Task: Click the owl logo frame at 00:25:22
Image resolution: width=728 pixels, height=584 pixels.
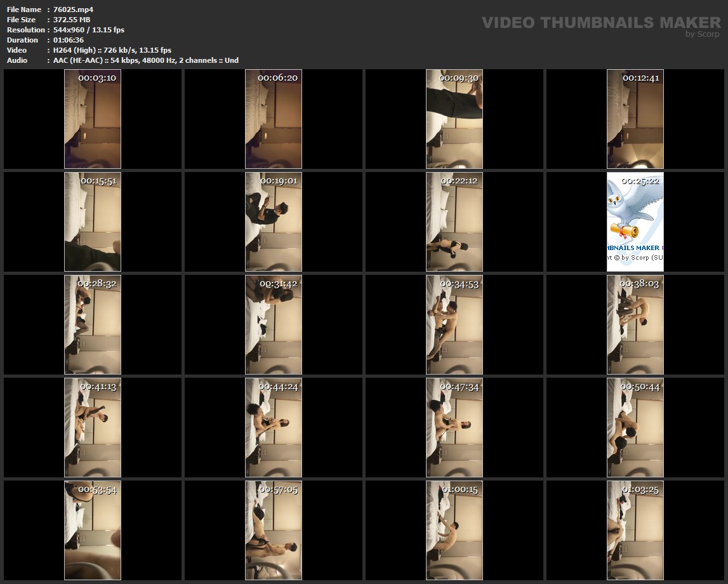Action: coord(635,222)
